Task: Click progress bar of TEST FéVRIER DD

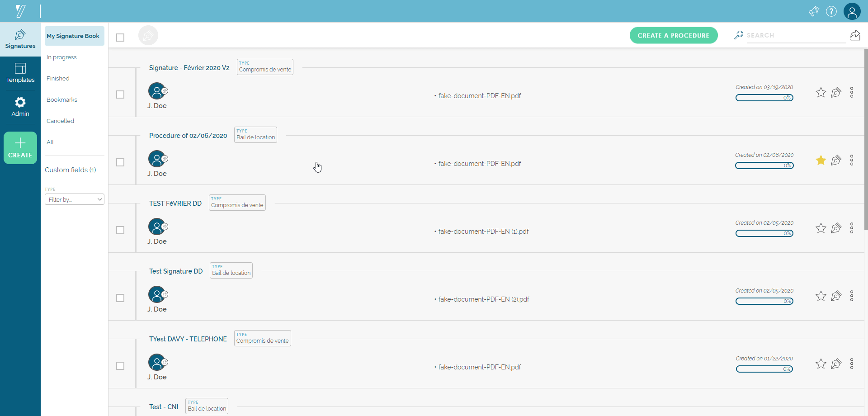Action: pos(764,233)
